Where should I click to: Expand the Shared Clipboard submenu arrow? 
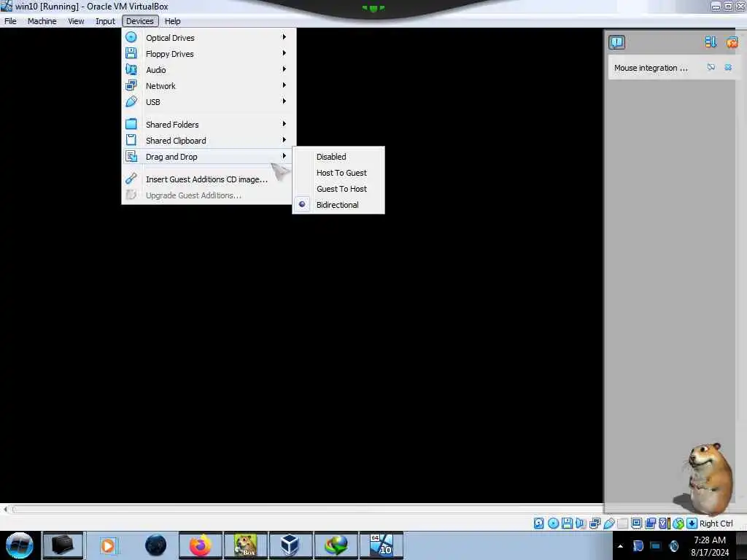coord(284,140)
